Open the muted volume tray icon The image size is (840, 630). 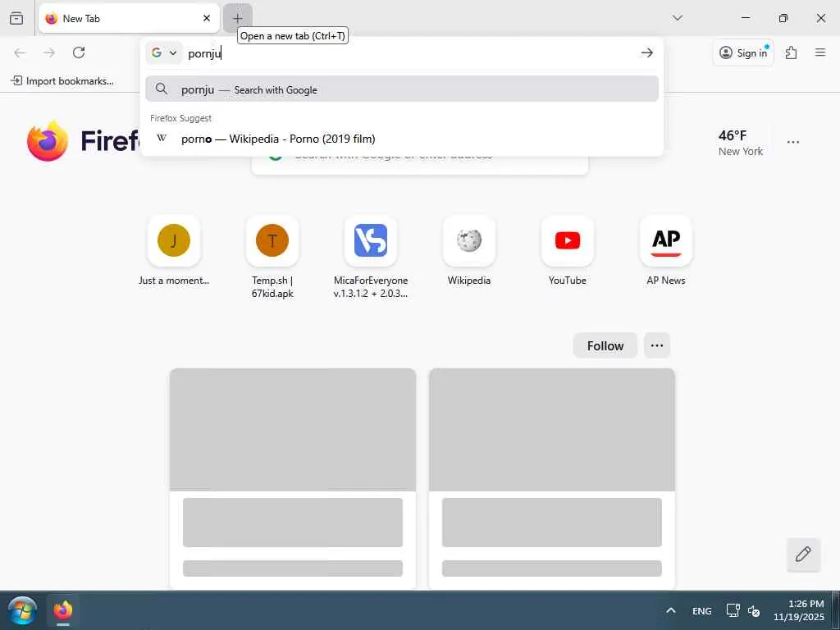pyautogui.click(x=754, y=610)
